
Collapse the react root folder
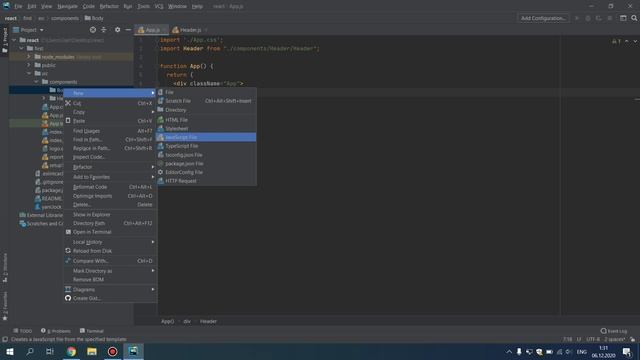point(15,40)
